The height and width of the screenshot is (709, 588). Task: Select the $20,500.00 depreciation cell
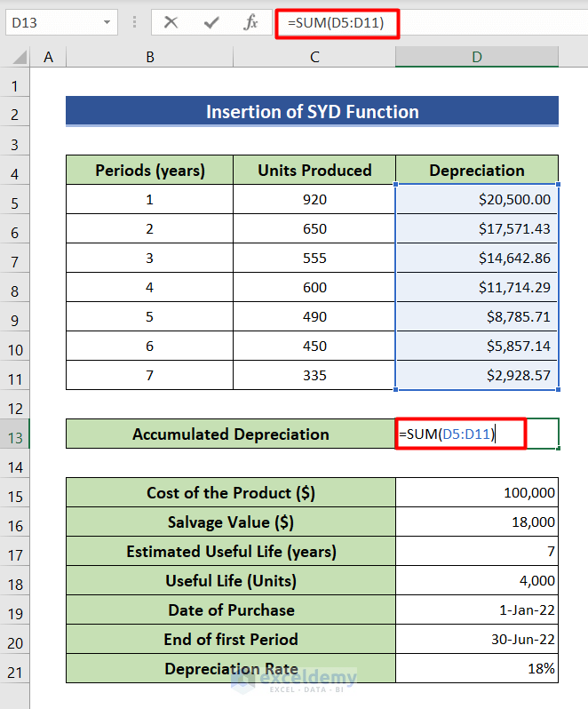(477, 200)
